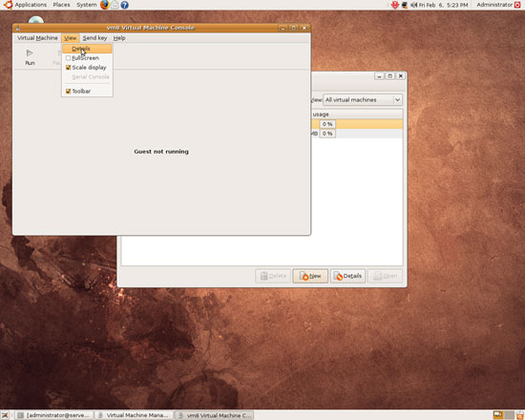Maximize the vm8 console window
Screen dimensions: 525x420
(x=294, y=28)
